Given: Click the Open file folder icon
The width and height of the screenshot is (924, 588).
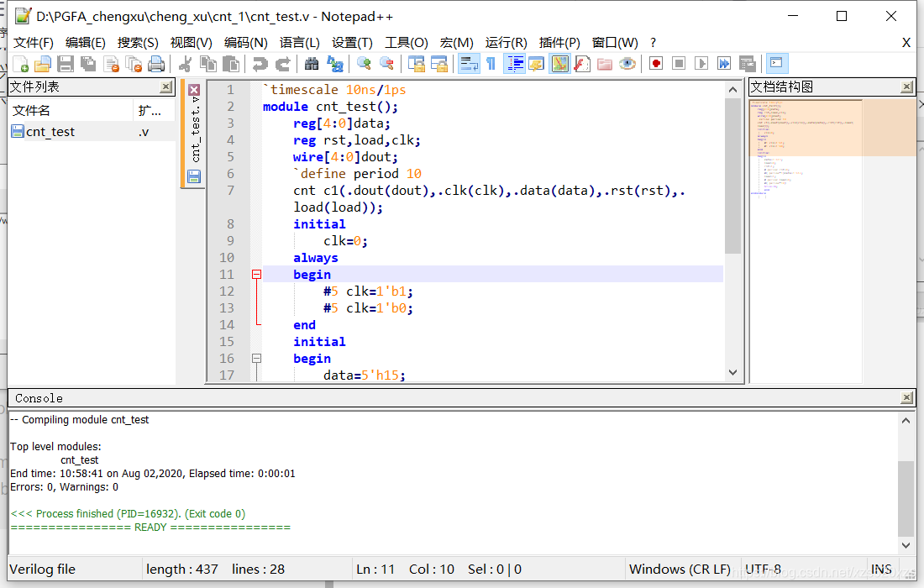Looking at the screenshot, I should [x=43, y=64].
